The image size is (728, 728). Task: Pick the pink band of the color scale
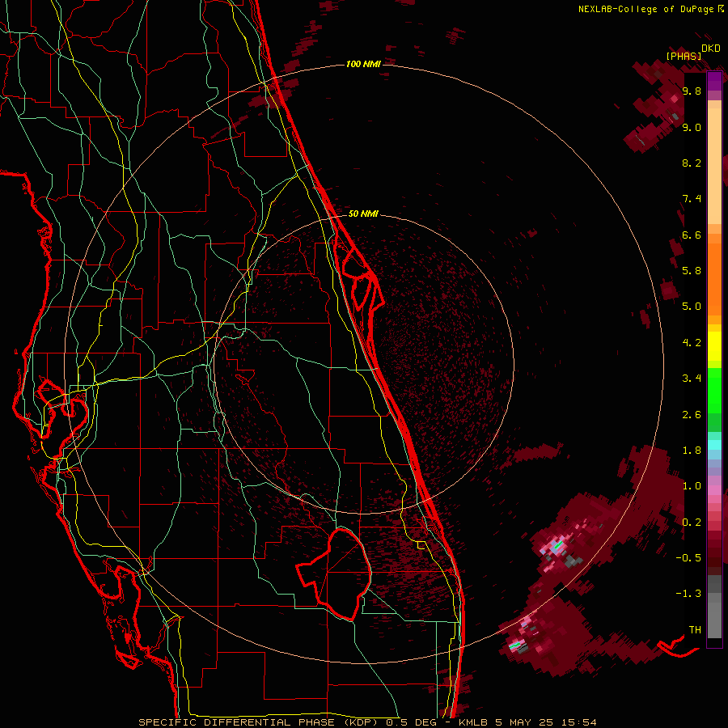pyautogui.click(x=714, y=490)
